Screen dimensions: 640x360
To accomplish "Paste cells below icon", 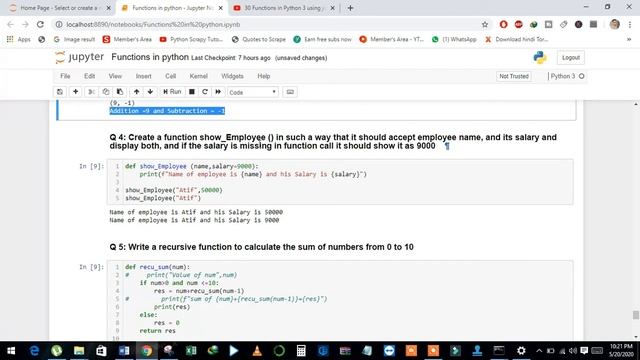I will tap(120, 92).
